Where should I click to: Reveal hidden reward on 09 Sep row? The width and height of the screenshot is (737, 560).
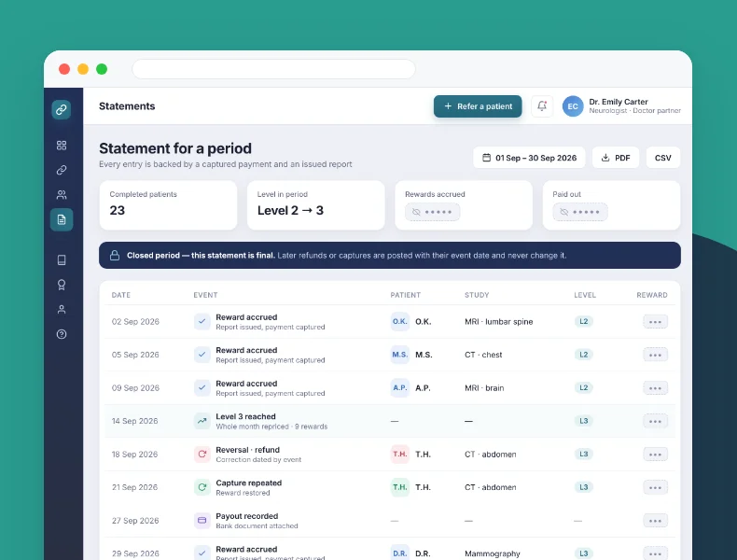(x=655, y=388)
